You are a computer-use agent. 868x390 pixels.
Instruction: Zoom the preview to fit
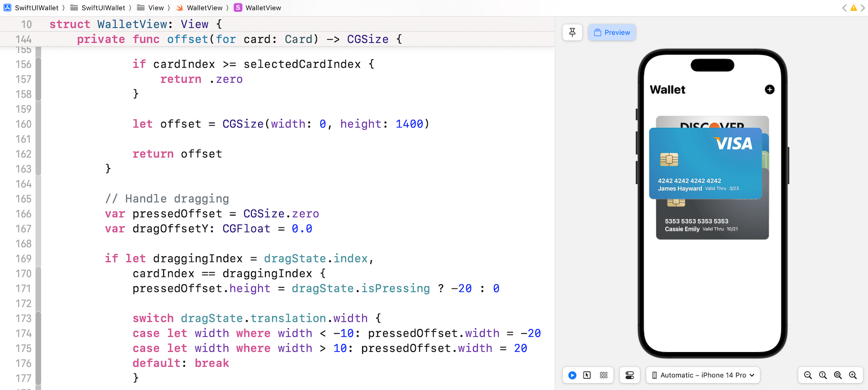(x=838, y=375)
